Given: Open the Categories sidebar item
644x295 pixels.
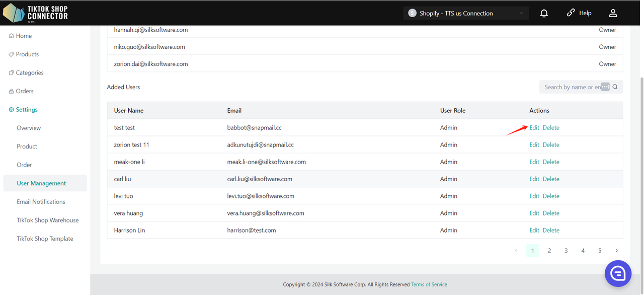Looking at the screenshot, I should click(x=30, y=72).
